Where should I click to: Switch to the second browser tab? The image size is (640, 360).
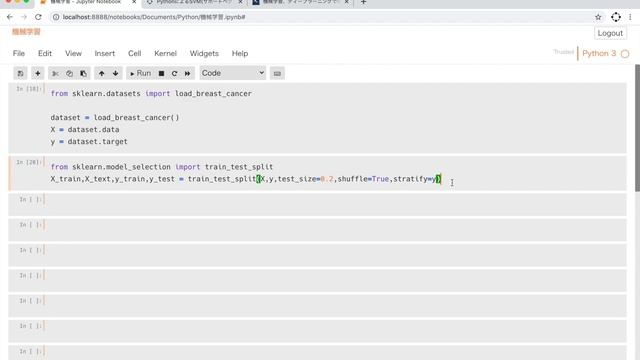pos(194,2)
